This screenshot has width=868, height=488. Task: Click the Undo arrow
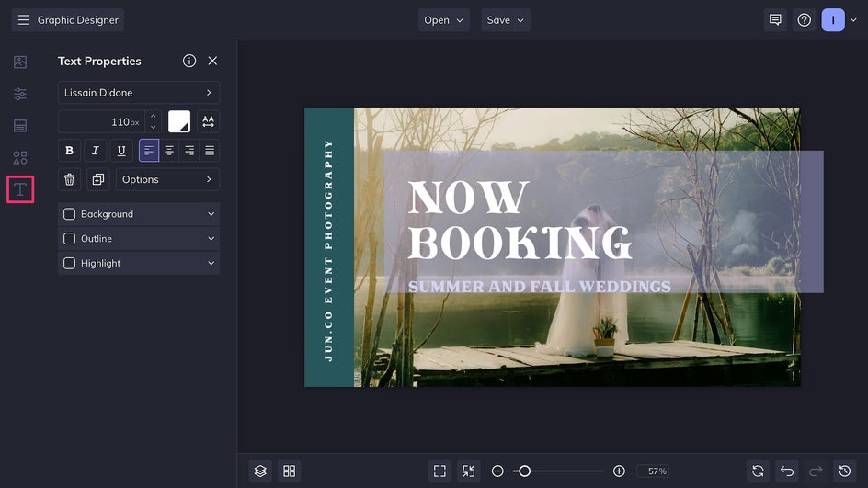pos(786,471)
